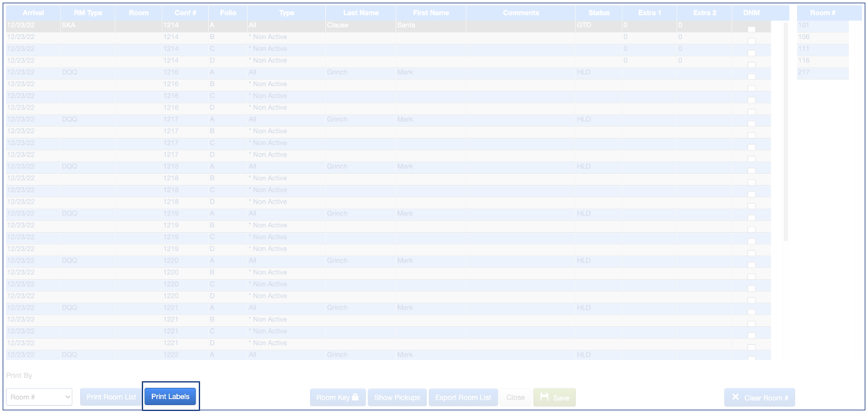Viewport: 868px width, 413px height.
Task: Choose room 116 from Room # list
Action: pos(822,61)
